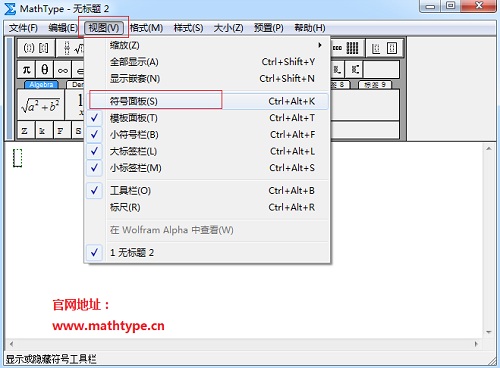500x368 pixels.
Task: Open the 大小(Z) Size menu
Action: click(x=229, y=28)
